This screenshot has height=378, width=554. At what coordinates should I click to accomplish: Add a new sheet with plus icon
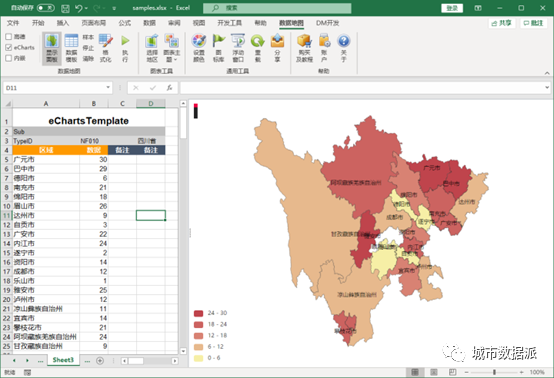[100, 361]
